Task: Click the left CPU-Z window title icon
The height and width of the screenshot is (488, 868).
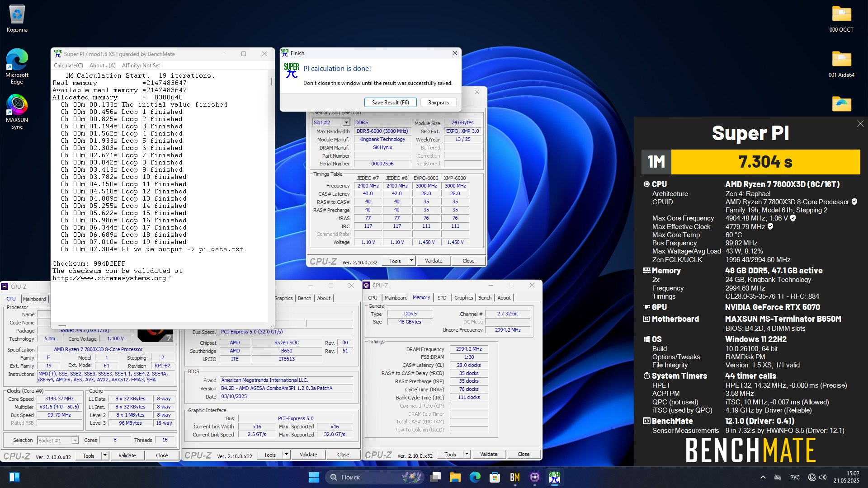Action: point(5,286)
